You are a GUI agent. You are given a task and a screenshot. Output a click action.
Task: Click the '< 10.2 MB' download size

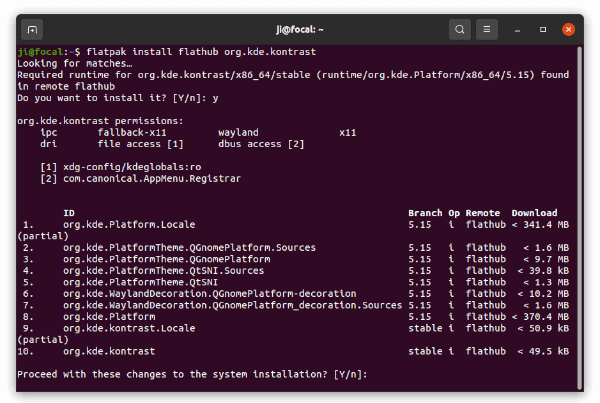[543, 294]
